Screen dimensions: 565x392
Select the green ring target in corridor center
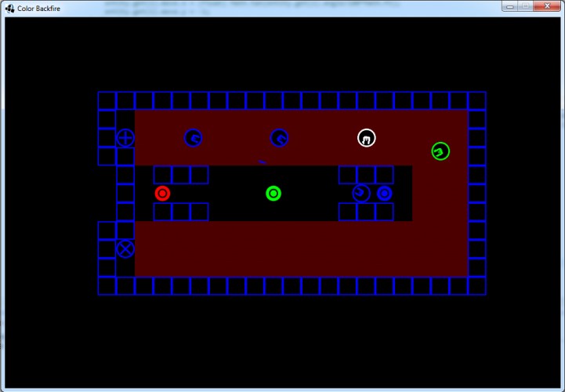pyautogui.click(x=273, y=194)
